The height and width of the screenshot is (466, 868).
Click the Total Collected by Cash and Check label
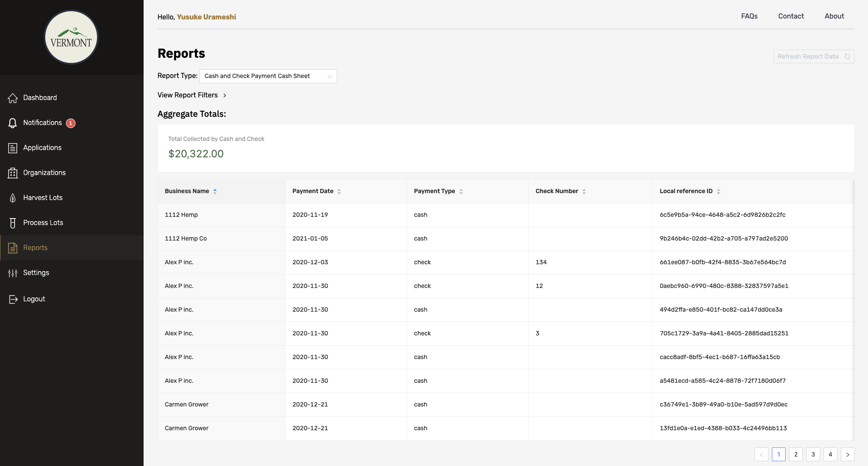pyautogui.click(x=216, y=139)
